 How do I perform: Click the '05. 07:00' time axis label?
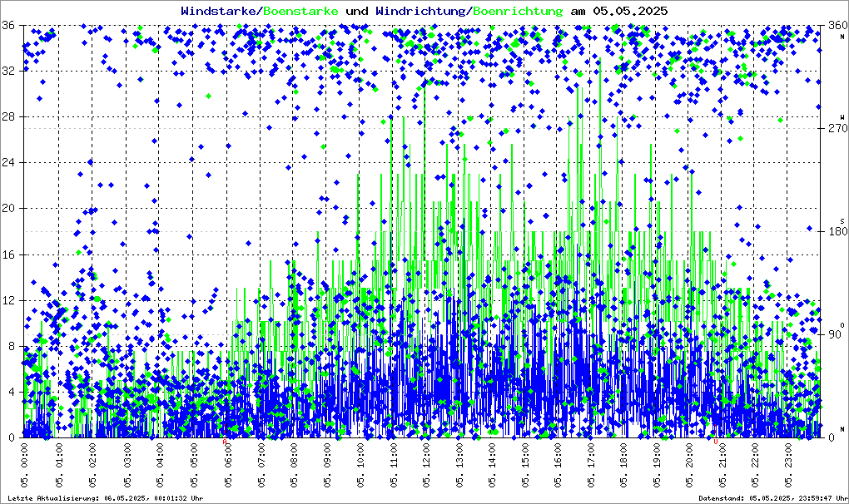click(261, 464)
